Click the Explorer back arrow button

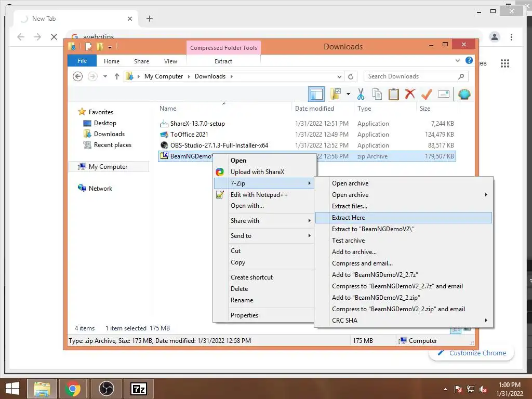(x=78, y=76)
